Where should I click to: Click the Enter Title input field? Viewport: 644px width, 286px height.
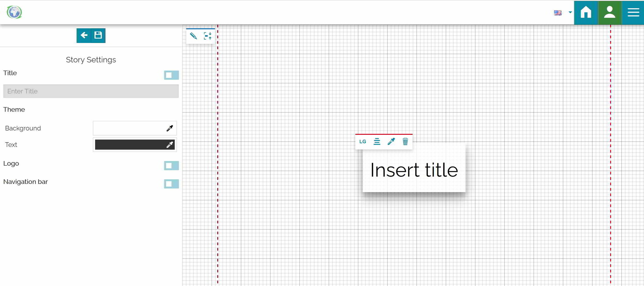(x=91, y=91)
